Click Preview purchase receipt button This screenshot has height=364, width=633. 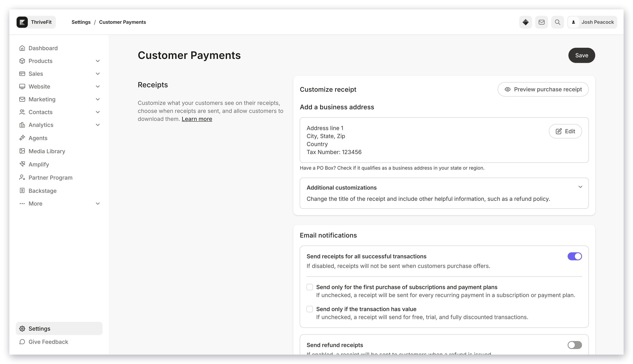(543, 89)
